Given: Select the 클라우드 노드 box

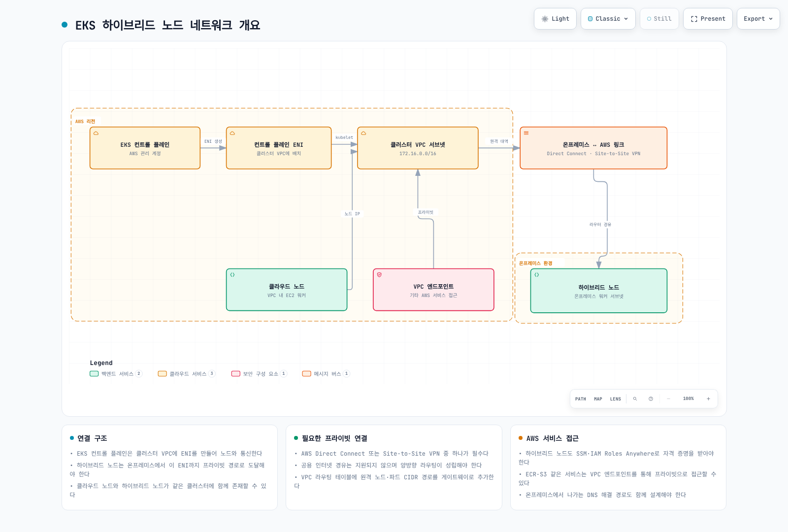Looking at the screenshot, I should point(287,290).
